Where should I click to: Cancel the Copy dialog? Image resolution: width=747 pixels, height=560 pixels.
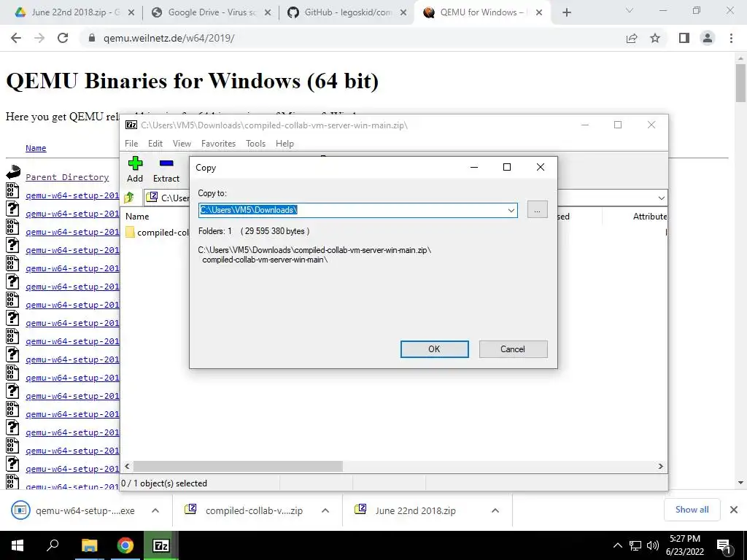(513, 349)
